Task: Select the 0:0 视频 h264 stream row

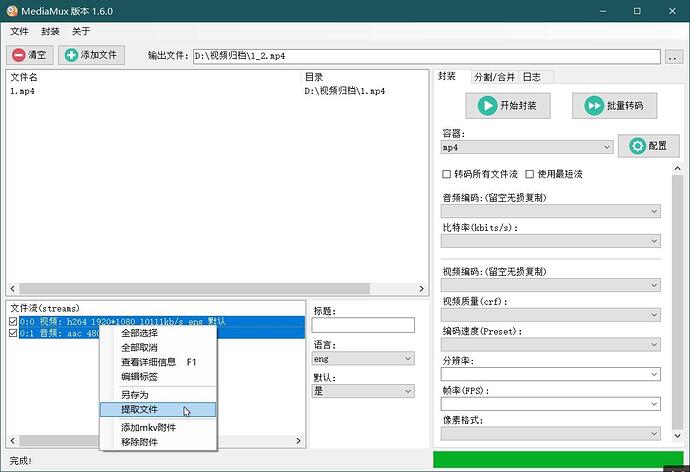Action: 162,322
